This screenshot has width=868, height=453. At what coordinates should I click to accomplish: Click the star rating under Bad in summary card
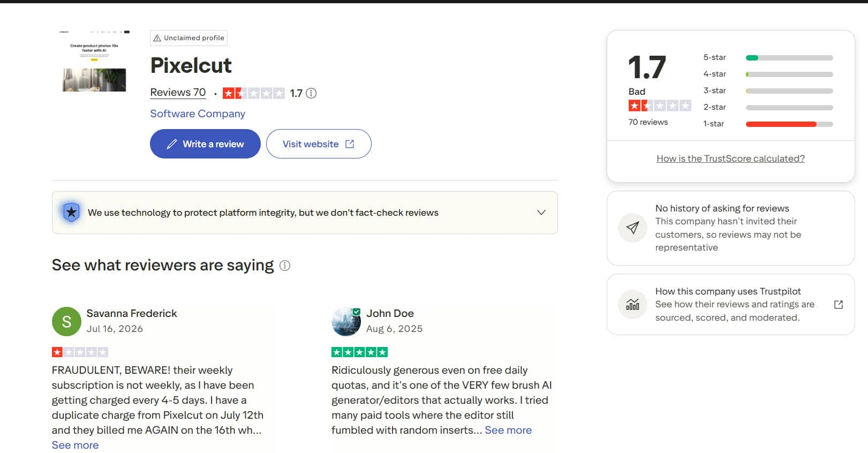click(660, 105)
